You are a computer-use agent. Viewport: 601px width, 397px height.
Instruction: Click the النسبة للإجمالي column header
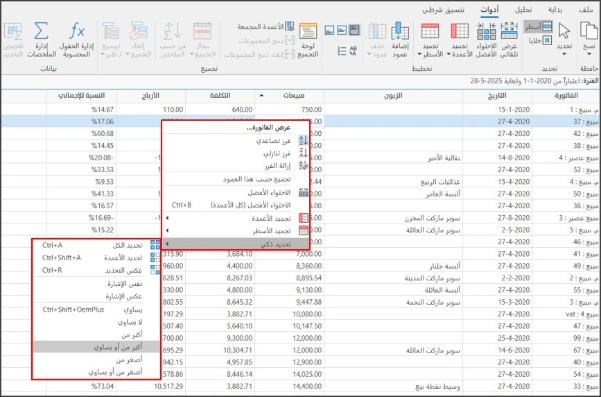click(82, 95)
